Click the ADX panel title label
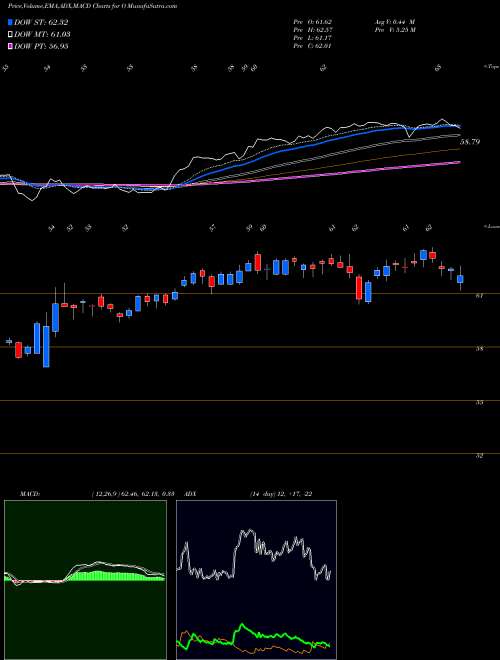 (x=191, y=494)
